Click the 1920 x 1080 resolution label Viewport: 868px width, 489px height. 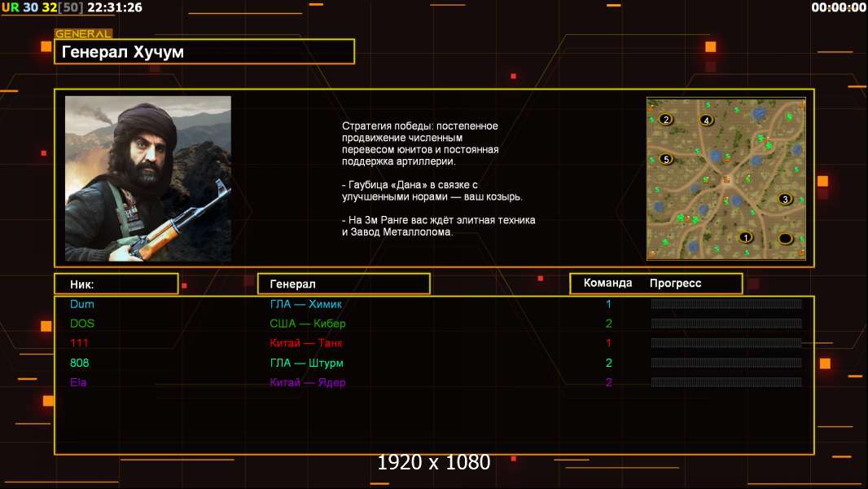click(x=433, y=462)
